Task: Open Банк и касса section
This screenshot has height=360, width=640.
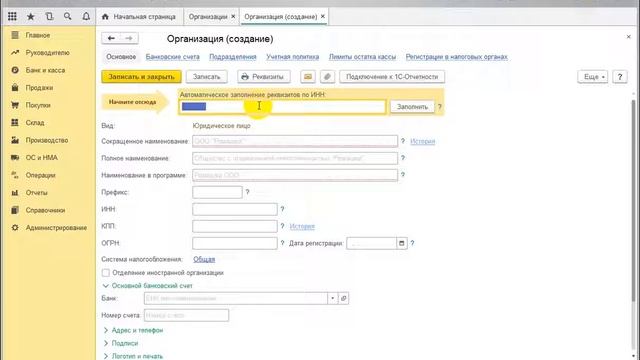Action: coord(45,70)
